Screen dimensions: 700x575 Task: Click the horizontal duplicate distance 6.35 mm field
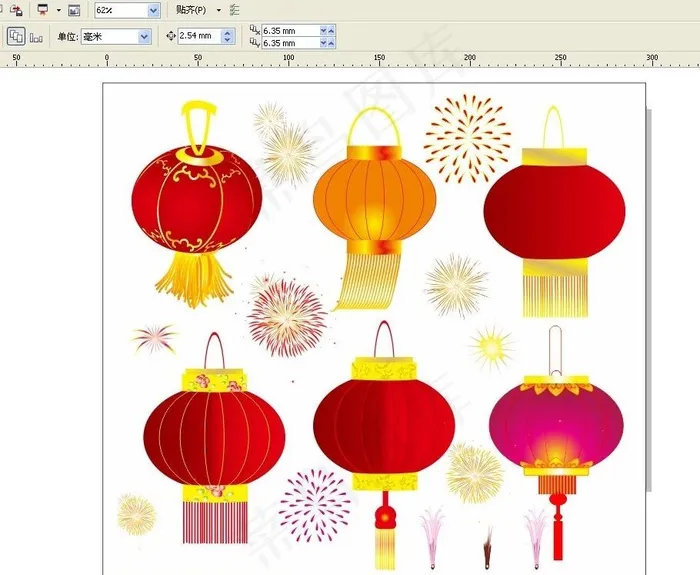coord(289,31)
